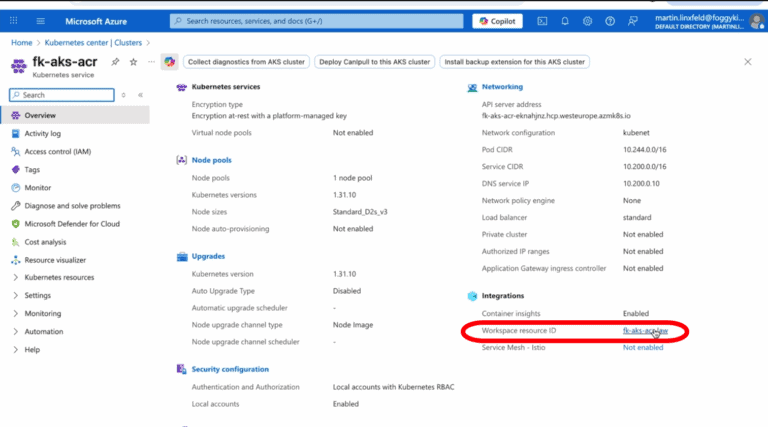768x427 pixels.
Task: Open the fk-aks-acr-law workspace link
Action: (x=645, y=331)
